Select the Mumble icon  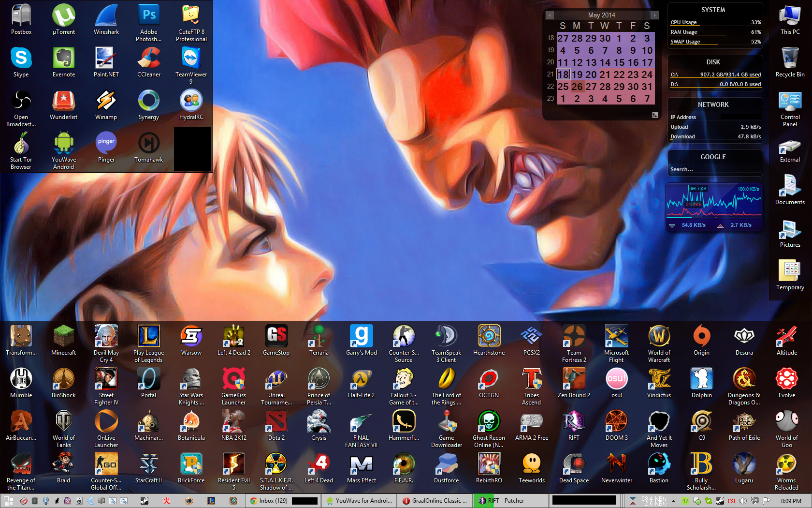(21, 383)
